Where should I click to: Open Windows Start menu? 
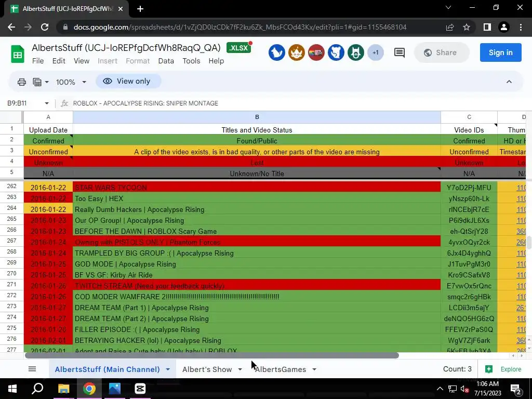pyautogui.click(x=12, y=389)
